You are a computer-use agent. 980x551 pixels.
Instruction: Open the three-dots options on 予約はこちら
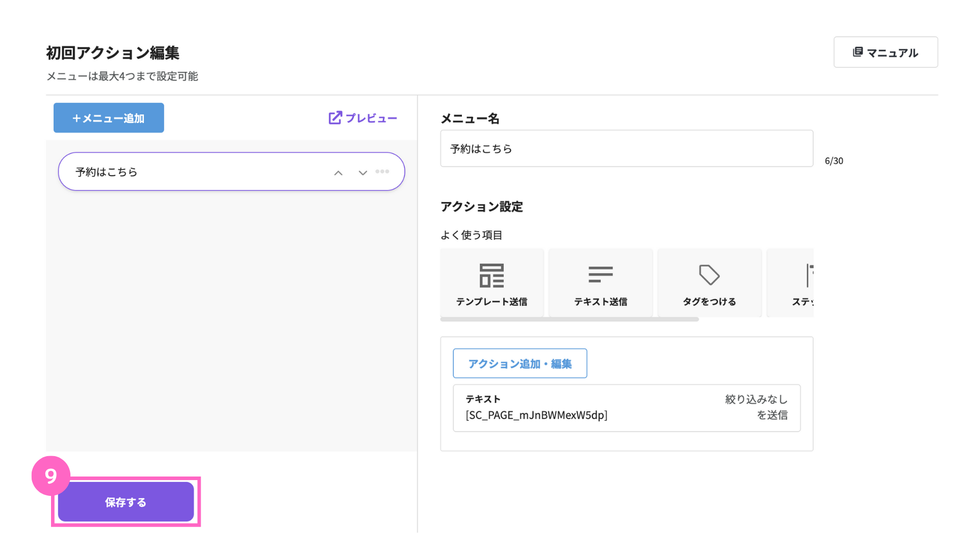(x=382, y=171)
